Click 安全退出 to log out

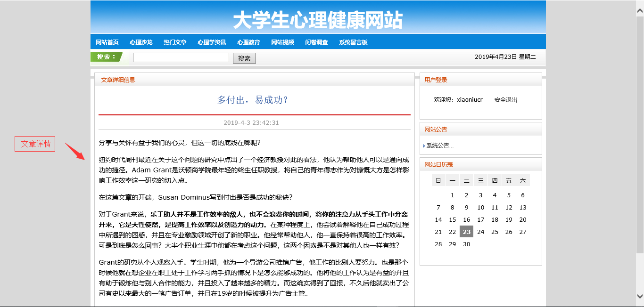506,100
